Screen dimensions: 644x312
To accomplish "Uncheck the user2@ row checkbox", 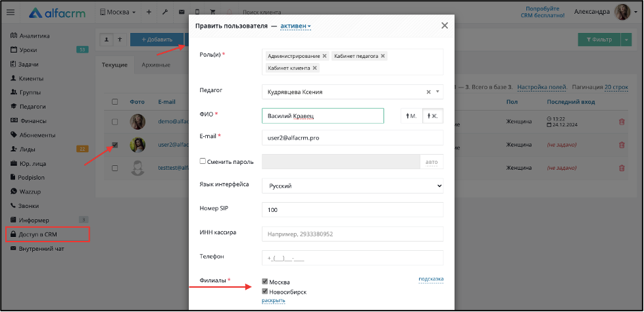I will (x=115, y=145).
